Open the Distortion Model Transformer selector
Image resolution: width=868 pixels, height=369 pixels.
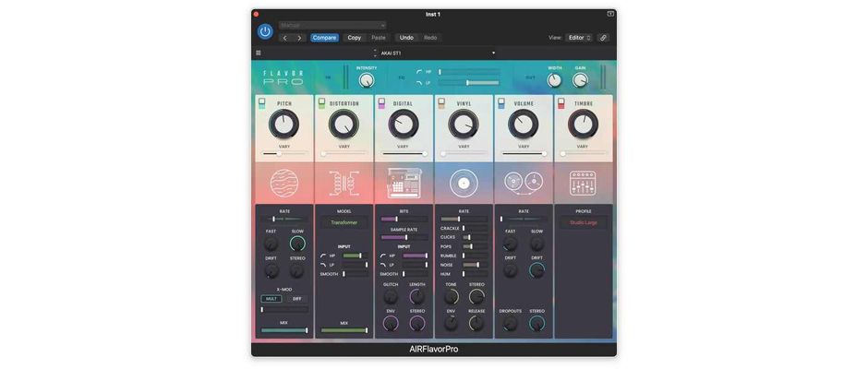tap(344, 222)
